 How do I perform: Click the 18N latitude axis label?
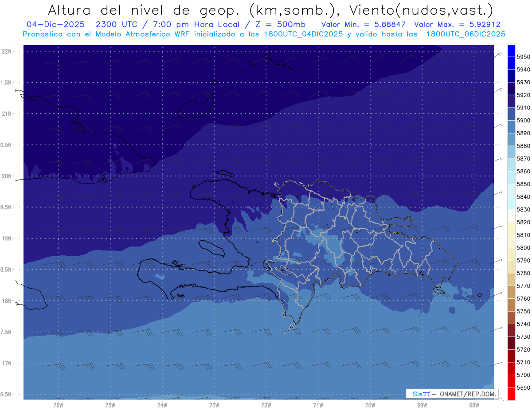click(x=8, y=301)
